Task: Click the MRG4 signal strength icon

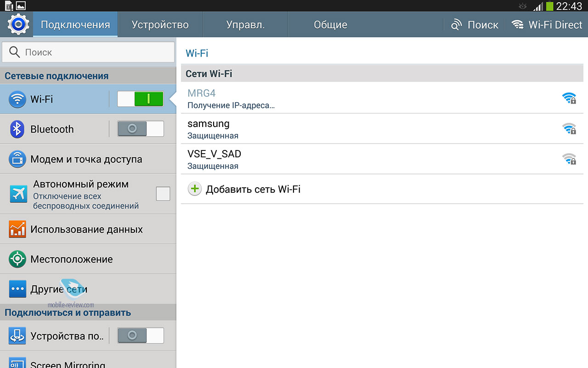Action: 569,98
